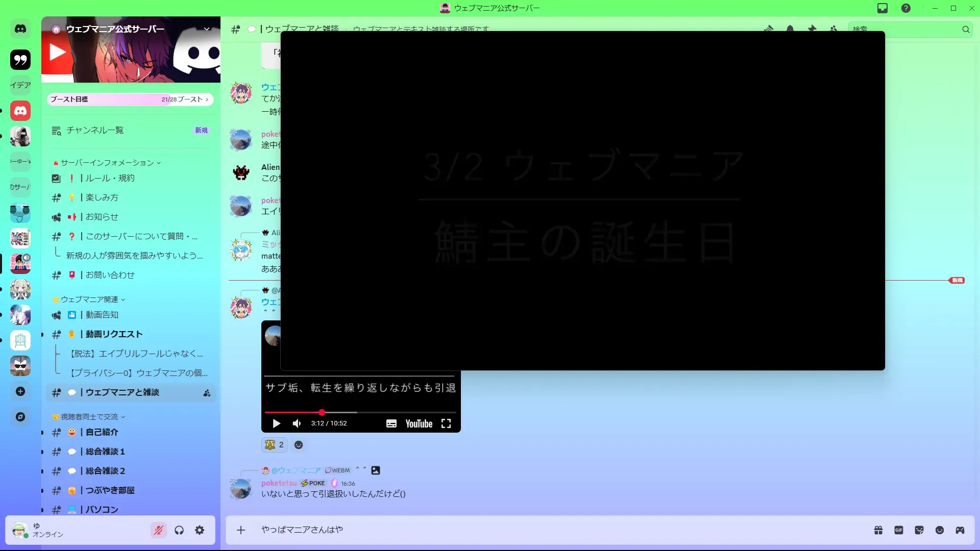The height and width of the screenshot is (551, 980).
Task: Click the plus attachment button in message bar
Action: (241, 530)
